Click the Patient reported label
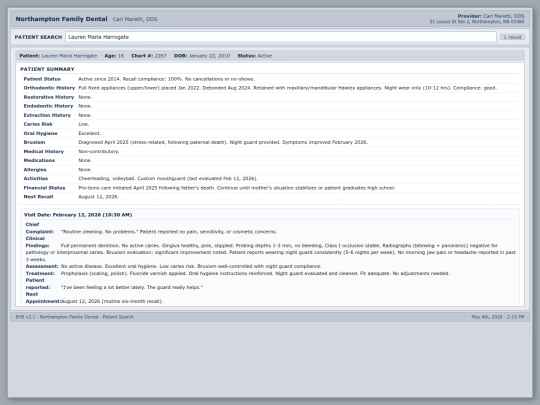The width and height of the screenshot is (540, 405). coord(38,284)
